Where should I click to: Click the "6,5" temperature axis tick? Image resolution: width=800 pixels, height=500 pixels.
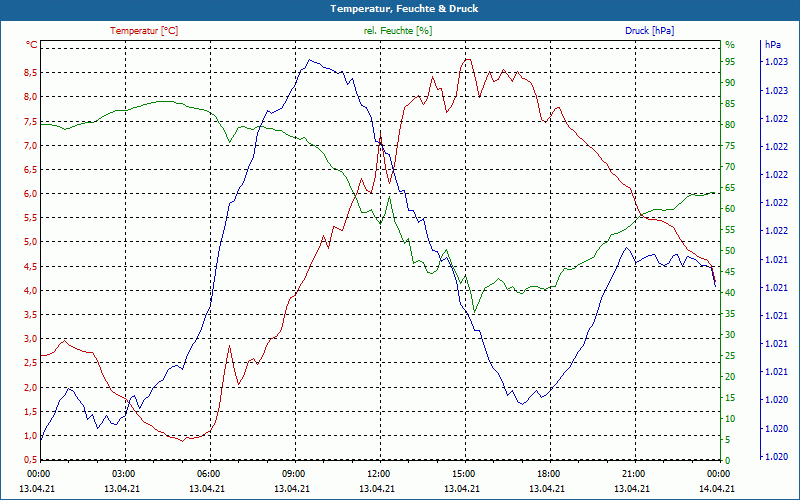coord(30,170)
